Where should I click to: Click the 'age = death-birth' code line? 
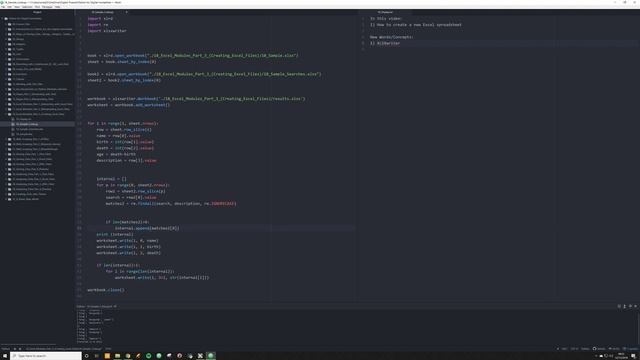116,154
